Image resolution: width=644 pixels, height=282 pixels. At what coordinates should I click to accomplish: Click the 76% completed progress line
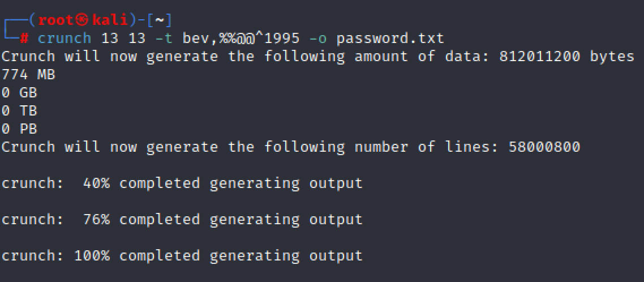tap(182, 220)
